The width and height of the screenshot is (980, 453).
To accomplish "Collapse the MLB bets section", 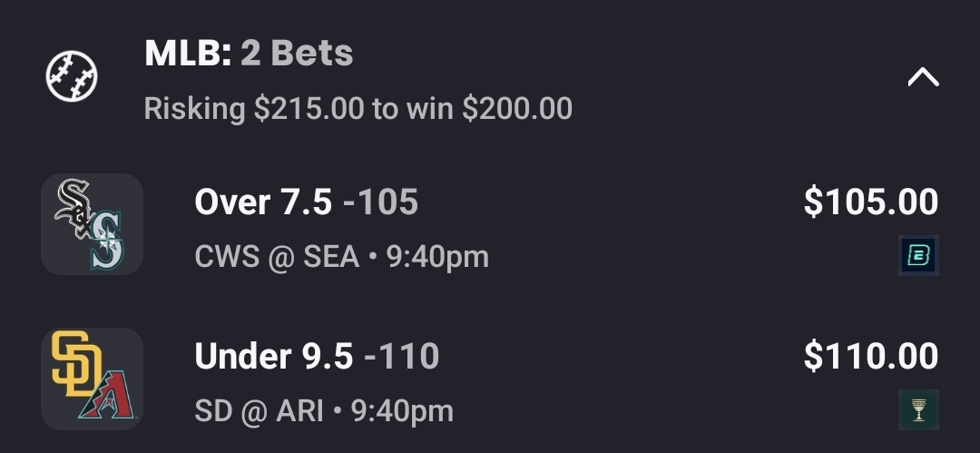I will (x=923, y=77).
